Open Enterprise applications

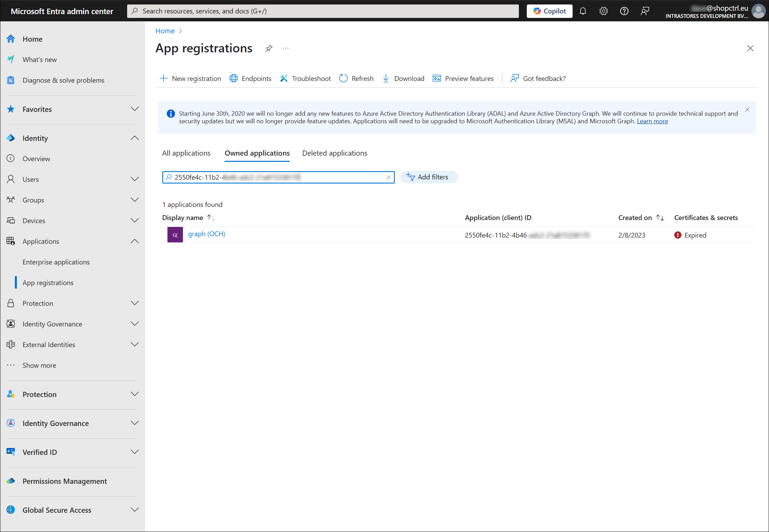[56, 262]
